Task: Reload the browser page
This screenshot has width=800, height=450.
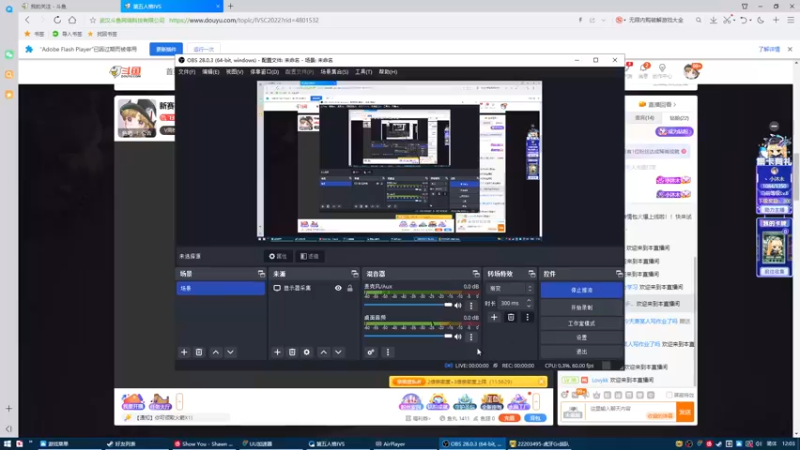Action: 57,20
